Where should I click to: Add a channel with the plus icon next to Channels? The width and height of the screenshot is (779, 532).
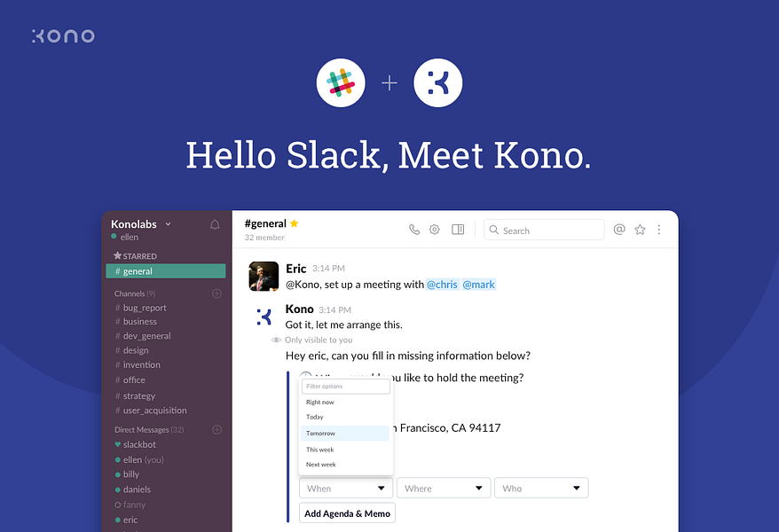(x=216, y=293)
